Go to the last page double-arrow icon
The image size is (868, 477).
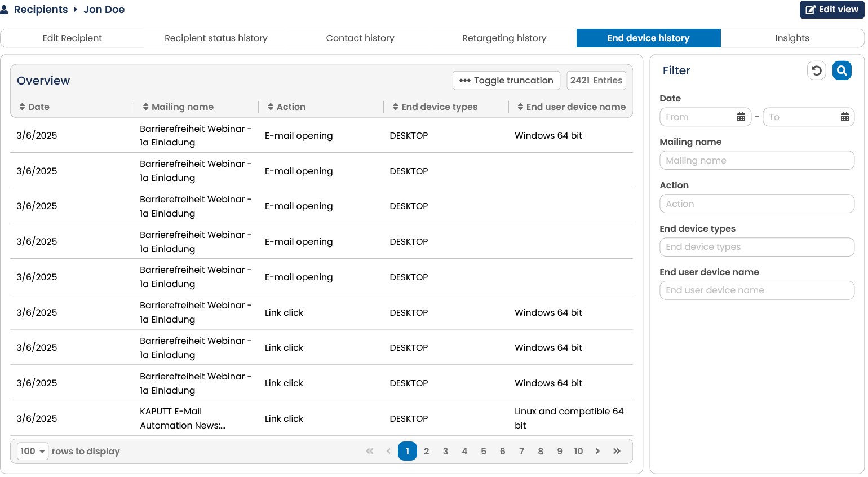(617, 451)
